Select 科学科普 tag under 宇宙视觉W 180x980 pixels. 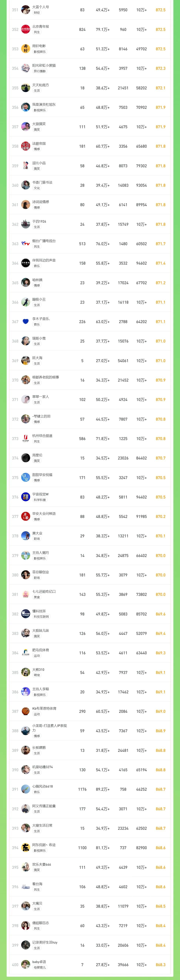coord(40,500)
